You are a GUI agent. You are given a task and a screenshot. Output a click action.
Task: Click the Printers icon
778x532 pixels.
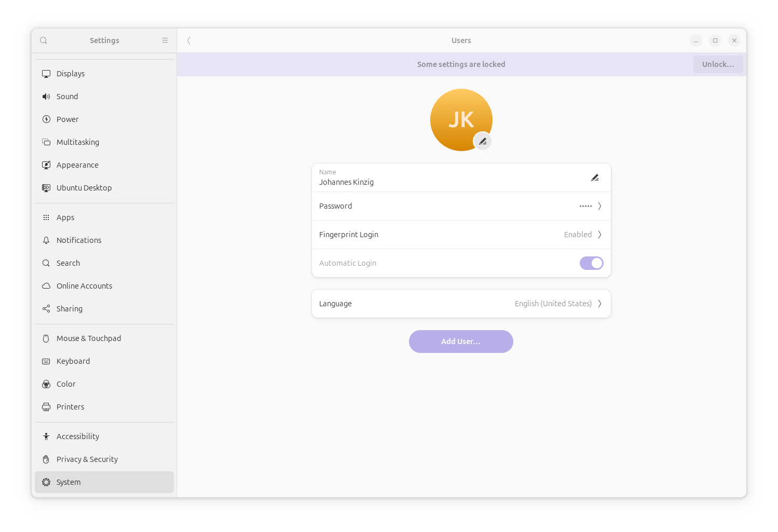coord(46,406)
